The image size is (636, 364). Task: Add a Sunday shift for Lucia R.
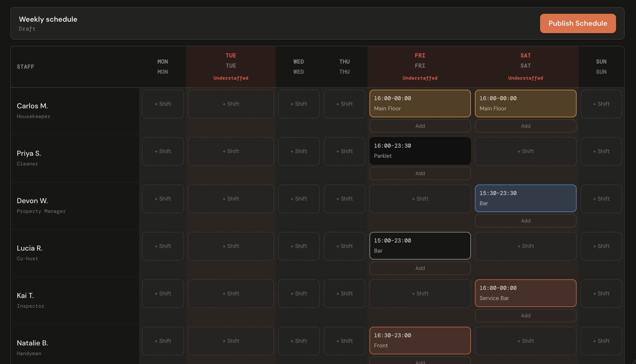(x=601, y=246)
